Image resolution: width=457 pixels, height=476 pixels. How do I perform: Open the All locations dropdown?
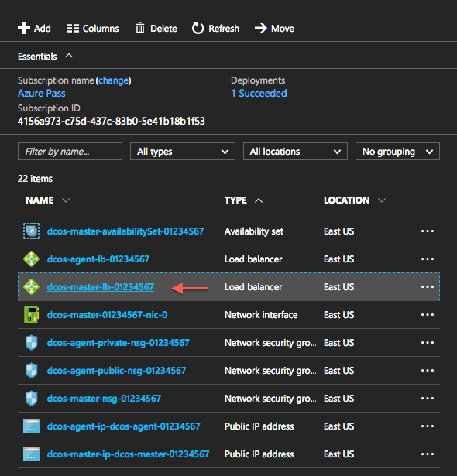point(295,152)
